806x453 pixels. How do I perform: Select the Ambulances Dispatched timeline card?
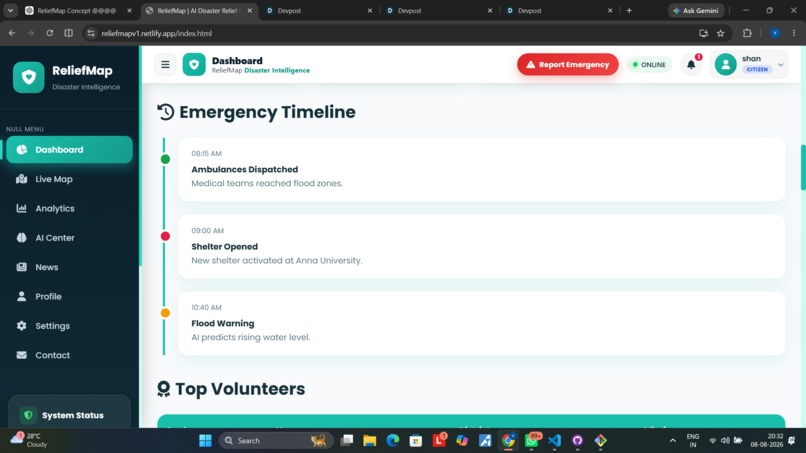pyautogui.click(x=482, y=169)
